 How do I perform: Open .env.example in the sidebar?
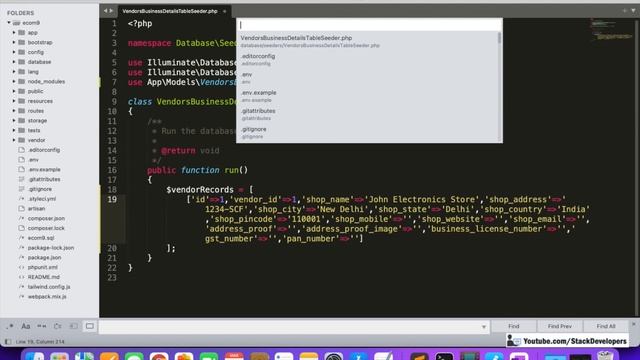click(44, 169)
